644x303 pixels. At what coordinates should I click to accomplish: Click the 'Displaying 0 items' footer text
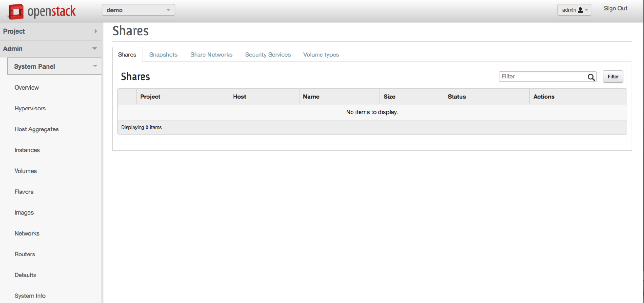click(141, 127)
